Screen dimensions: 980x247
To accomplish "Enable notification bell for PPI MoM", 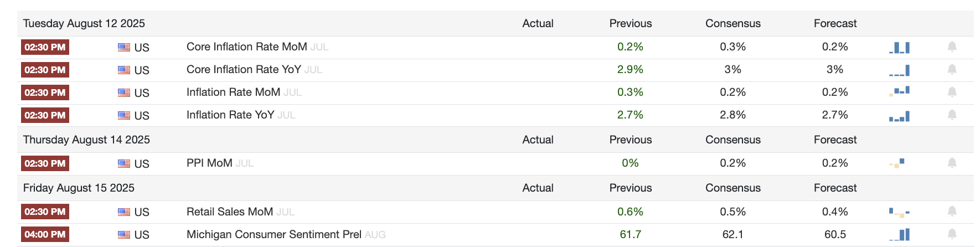I will pos(952,163).
